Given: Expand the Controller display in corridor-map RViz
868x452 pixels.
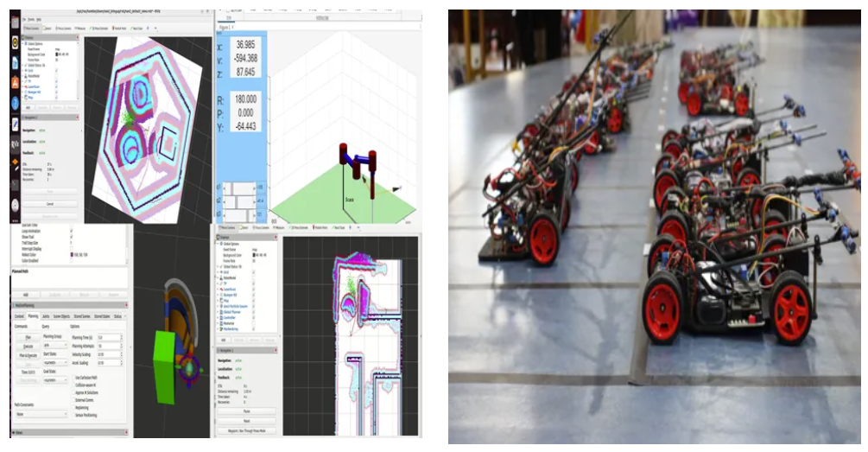Looking at the screenshot, I should tap(218, 318).
